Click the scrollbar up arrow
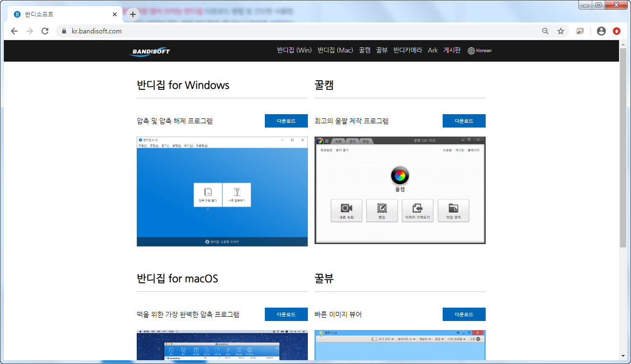 tap(622, 44)
